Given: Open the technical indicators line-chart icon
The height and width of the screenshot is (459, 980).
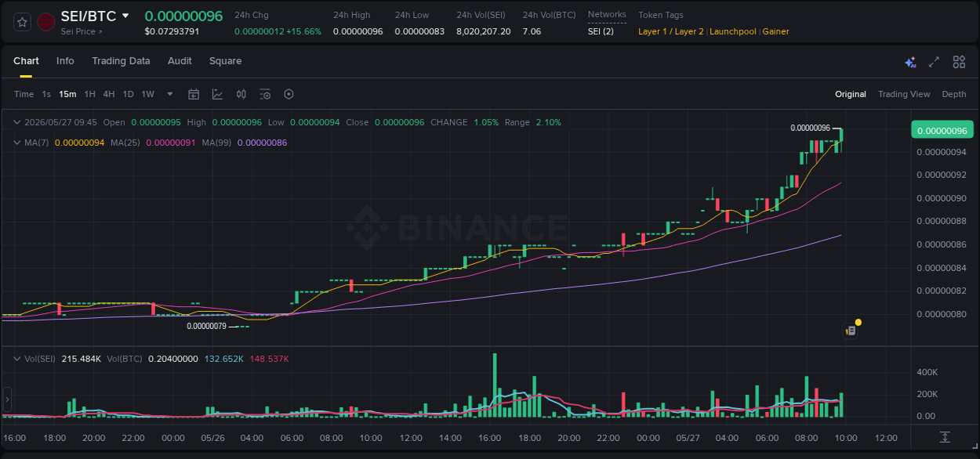Looking at the screenshot, I should tap(217, 94).
